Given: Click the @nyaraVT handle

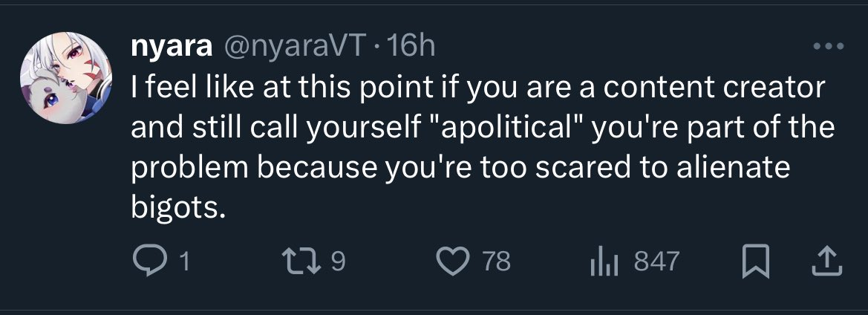Looking at the screenshot, I should pyautogui.click(x=293, y=47).
